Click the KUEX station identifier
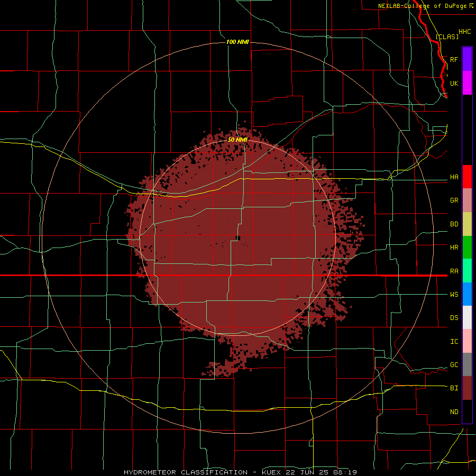 (x=271, y=472)
